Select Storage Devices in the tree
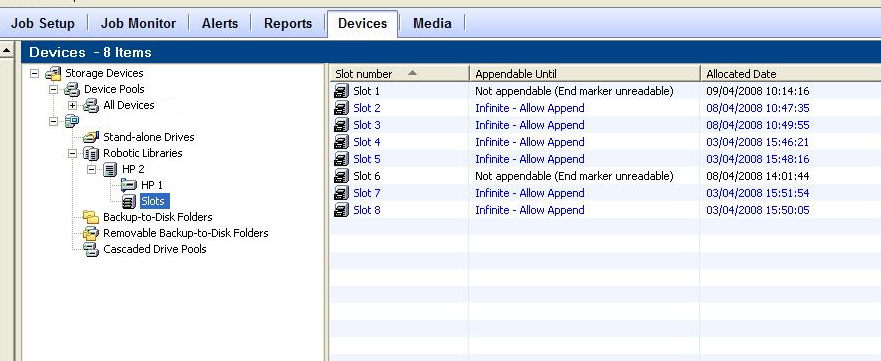Viewport: 881px width, 361px height. 105,73
